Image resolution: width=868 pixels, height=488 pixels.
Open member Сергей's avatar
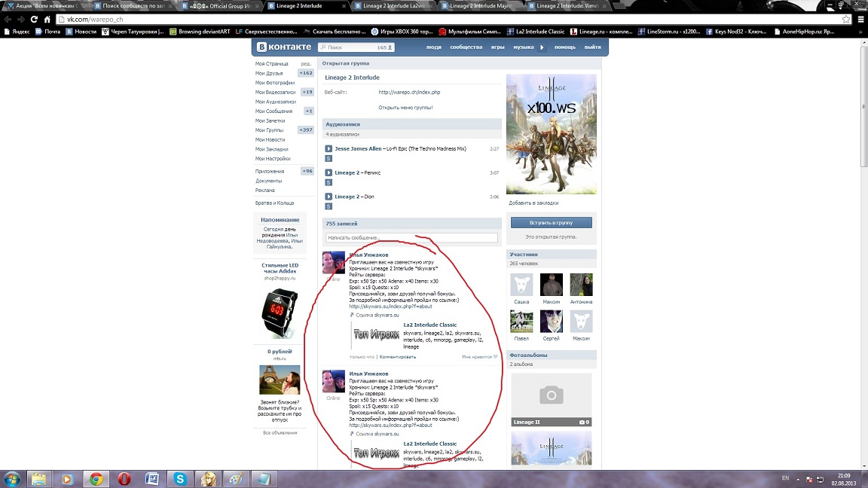tap(552, 321)
